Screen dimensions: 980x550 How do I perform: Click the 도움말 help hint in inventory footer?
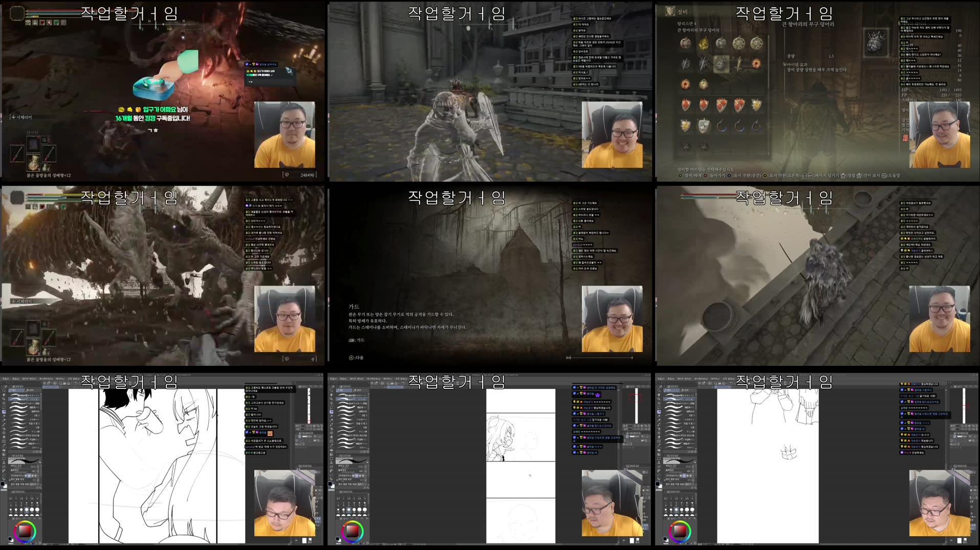point(891,175)
